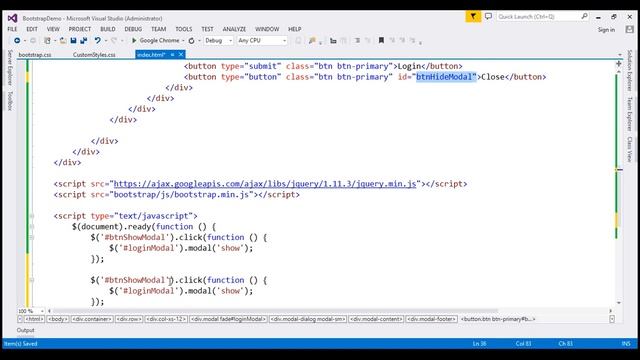Click the New Project toolbar icon
The image size is (640, 360).
coord(47,40)
